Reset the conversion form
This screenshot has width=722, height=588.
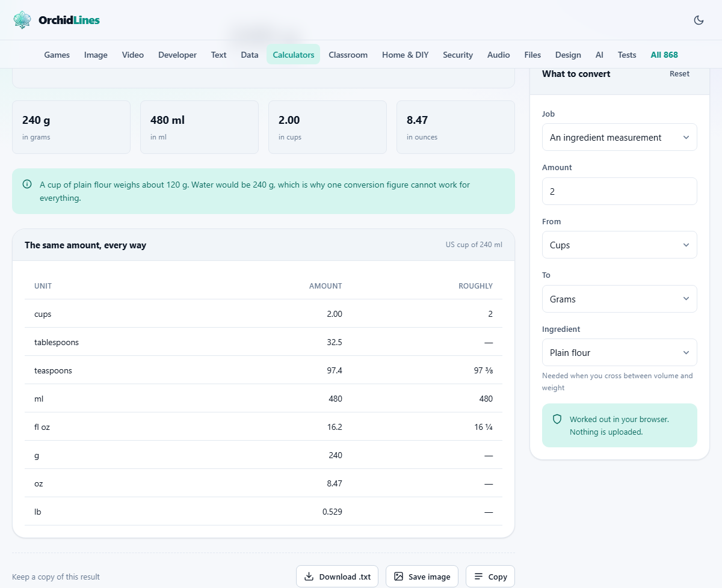click(679, 73)
